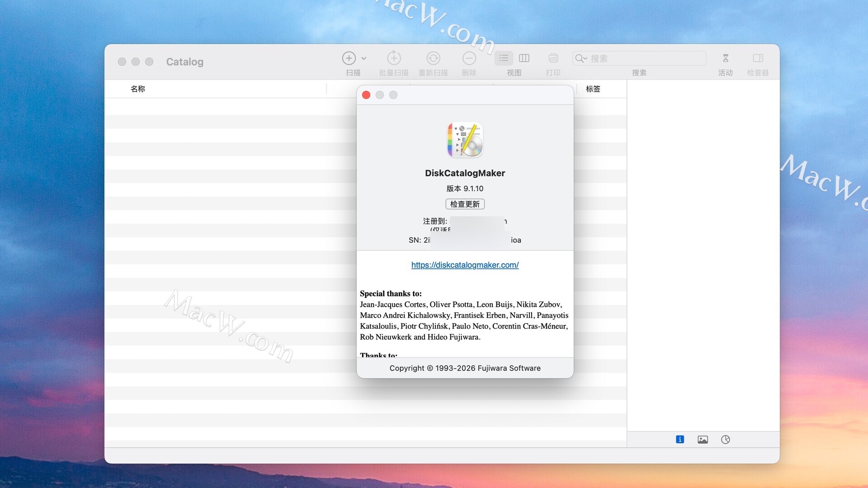Select the Info tab in the inspector
868x488 pixels.
pos(680,439)
